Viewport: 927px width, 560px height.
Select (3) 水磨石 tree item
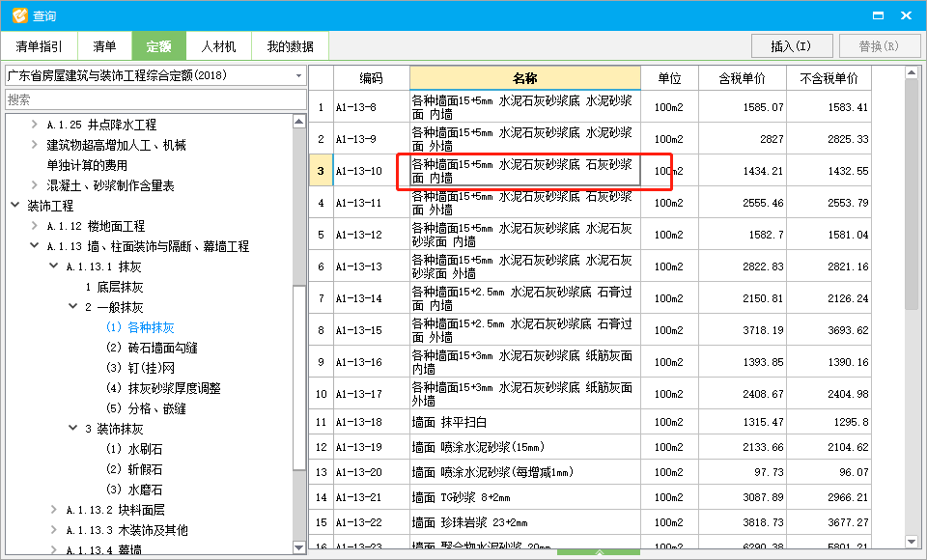134,490
